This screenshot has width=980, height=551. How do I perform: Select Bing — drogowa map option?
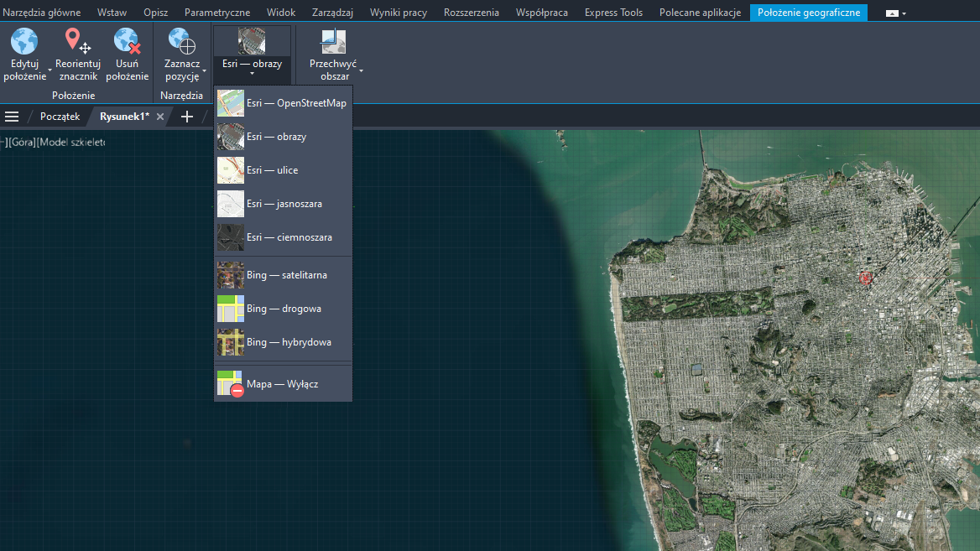coord(283,309)
